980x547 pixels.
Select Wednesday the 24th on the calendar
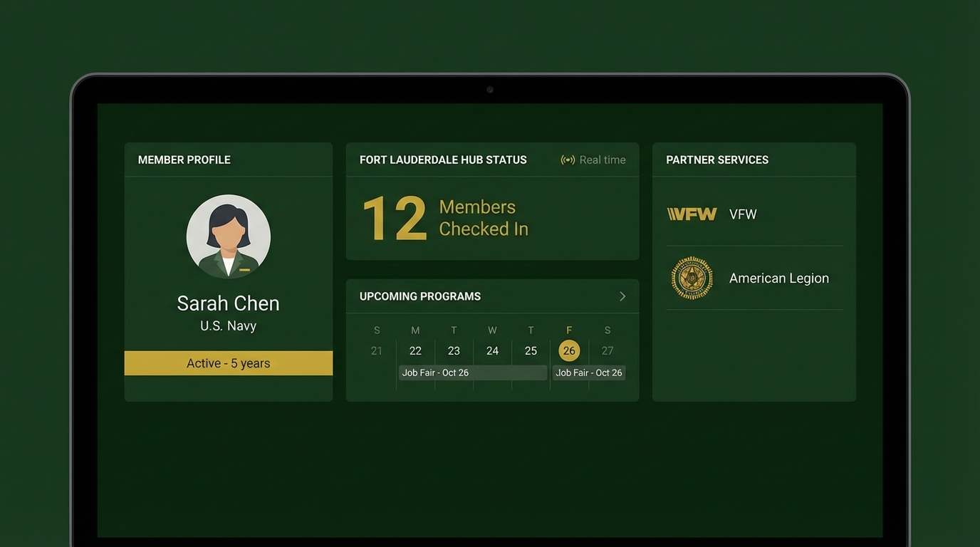492,350
